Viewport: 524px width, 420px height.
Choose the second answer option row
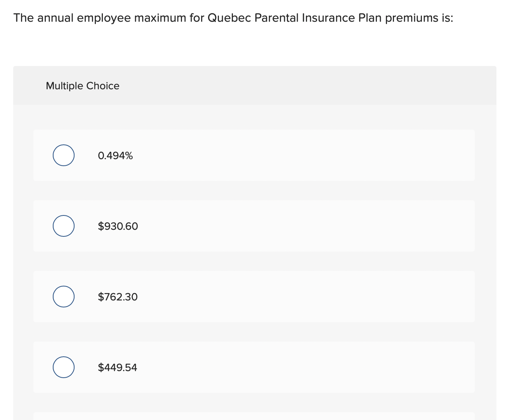254,226
